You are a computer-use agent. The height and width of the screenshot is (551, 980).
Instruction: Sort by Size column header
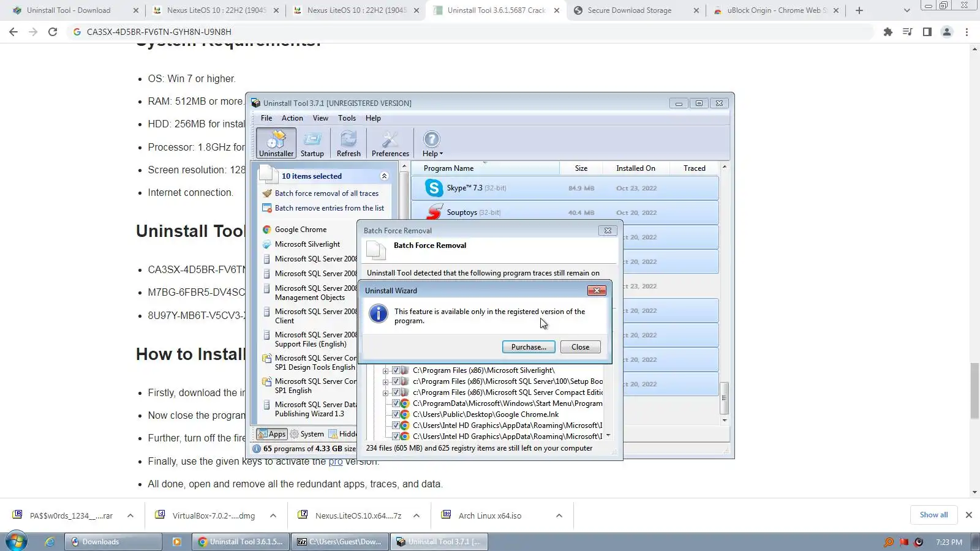click(581, 168)
